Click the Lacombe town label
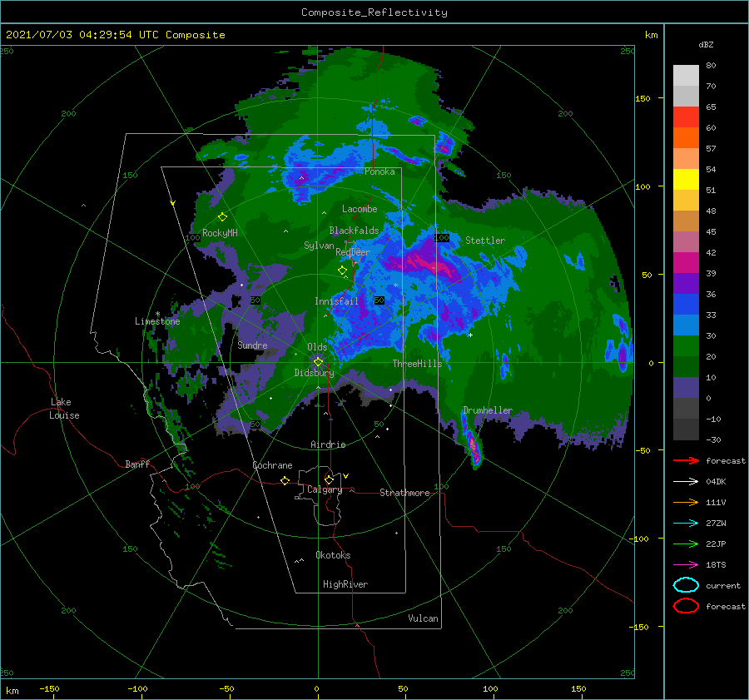This screenshot has height=700, width=749. (x=360, y=209)
